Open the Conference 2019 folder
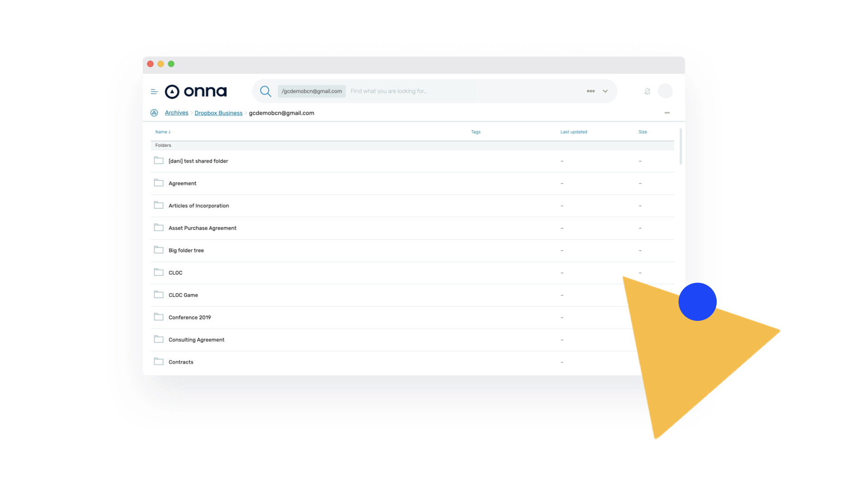 point(189,317)
